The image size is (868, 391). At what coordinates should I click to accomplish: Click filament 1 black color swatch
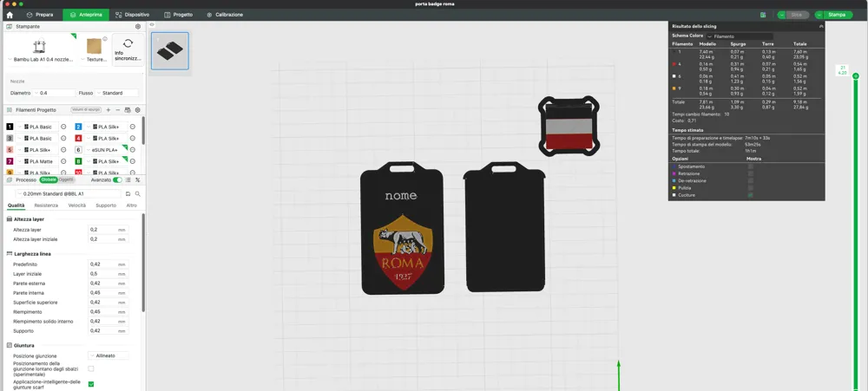[x=10, y=127]
